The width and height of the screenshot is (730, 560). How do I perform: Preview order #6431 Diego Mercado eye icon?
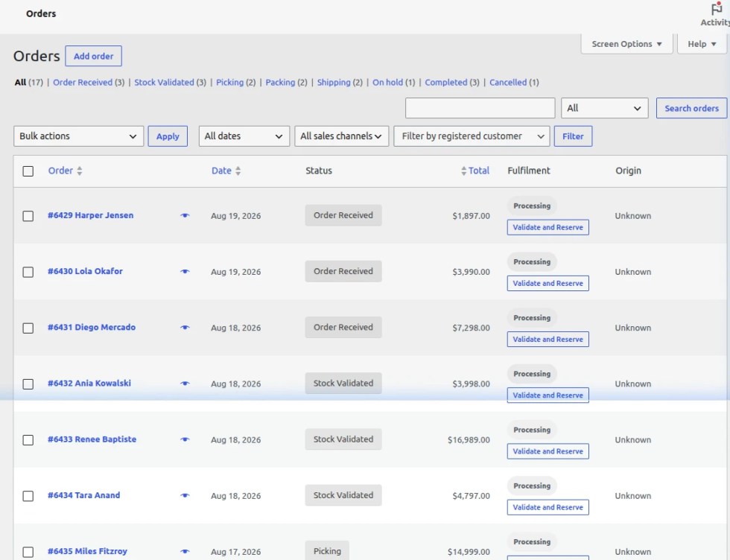point(185,327)
